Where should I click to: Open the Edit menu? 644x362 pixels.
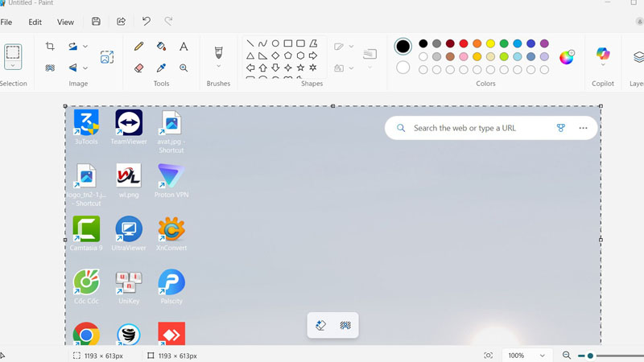35,23
